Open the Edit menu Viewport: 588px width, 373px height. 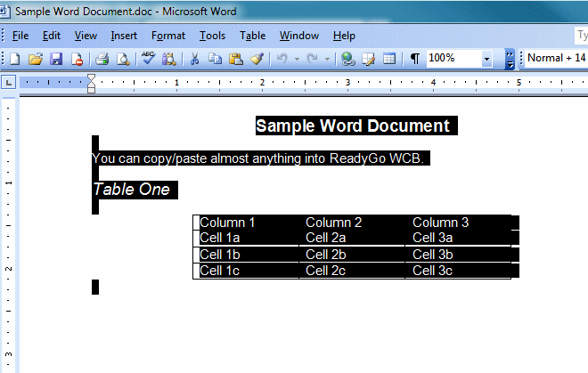(x=52, y=36)
